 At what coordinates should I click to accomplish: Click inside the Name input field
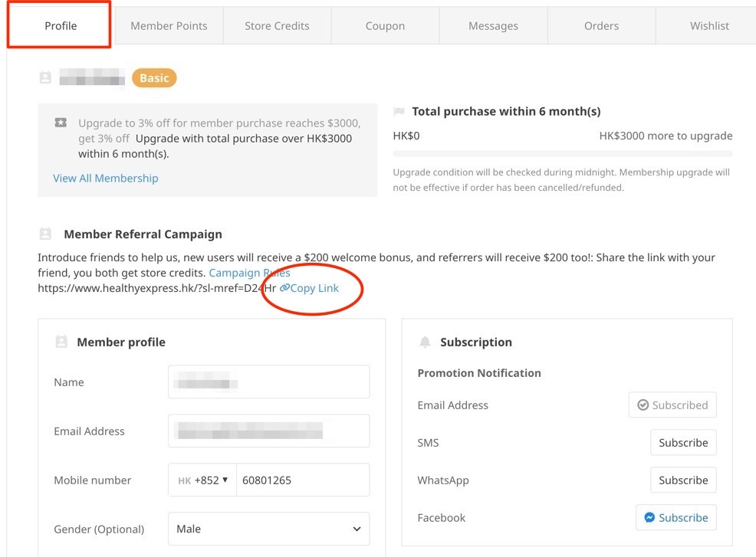(268, 382)
